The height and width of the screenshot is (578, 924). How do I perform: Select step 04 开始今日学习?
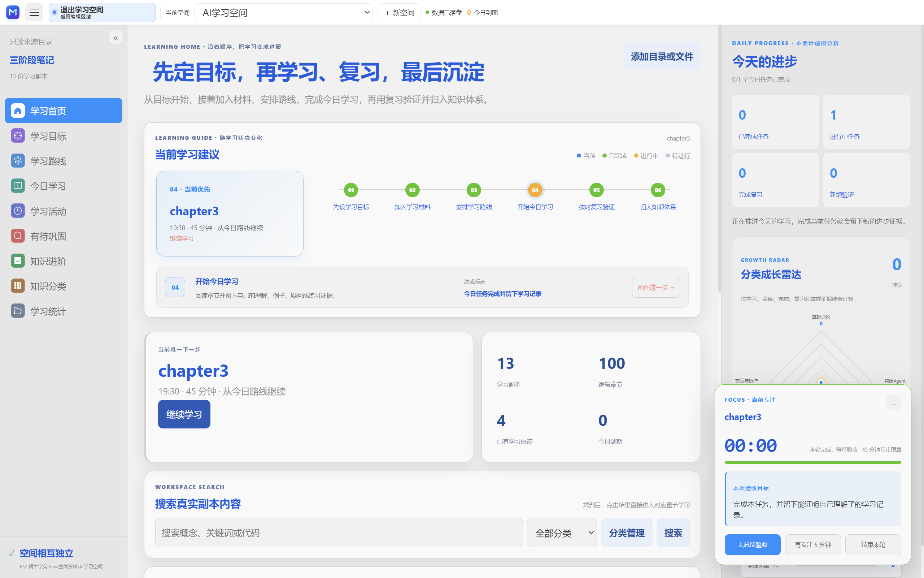pos(535,196)
